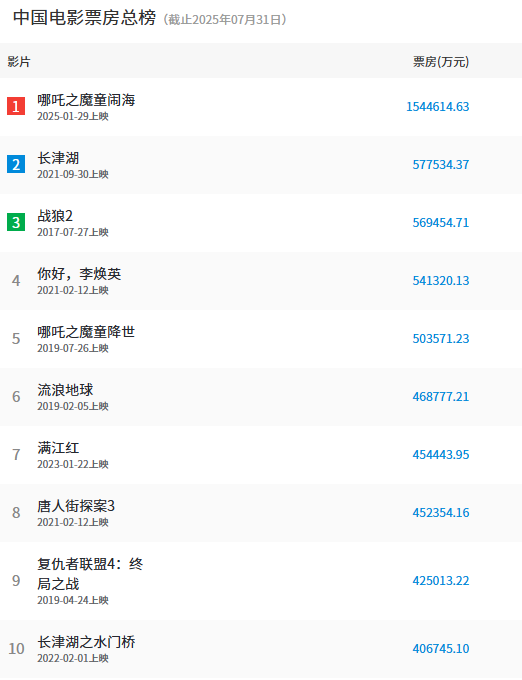The height and width of the screenshot is (680, 522).
Task: Click release date 2021-09-30上映
Action: [x=73, y=174]
